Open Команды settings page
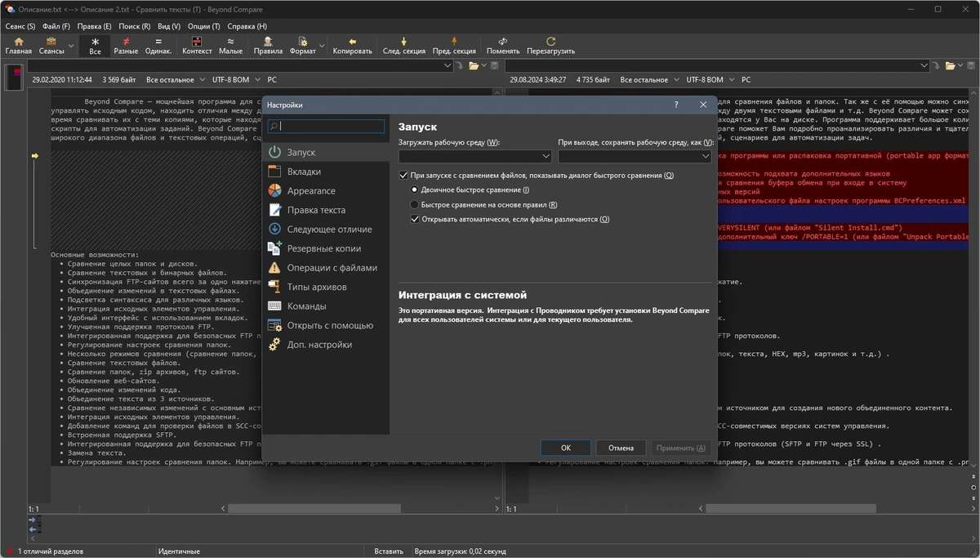The image size is (980, 558). (x=327, y=306)
